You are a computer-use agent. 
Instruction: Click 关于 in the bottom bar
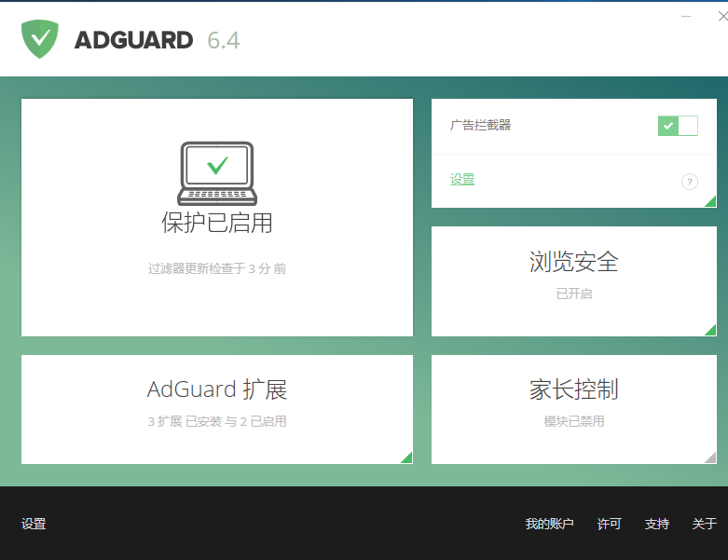coord(704,524)
